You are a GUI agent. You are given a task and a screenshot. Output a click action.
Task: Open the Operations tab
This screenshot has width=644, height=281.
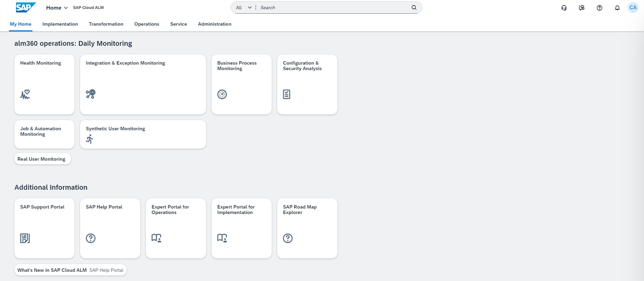[x=146, y=24]
